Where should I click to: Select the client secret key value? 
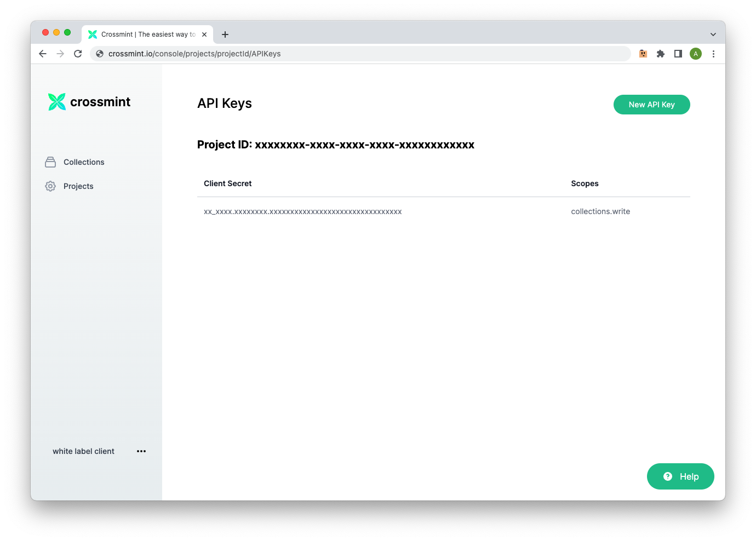pos(303,212)
